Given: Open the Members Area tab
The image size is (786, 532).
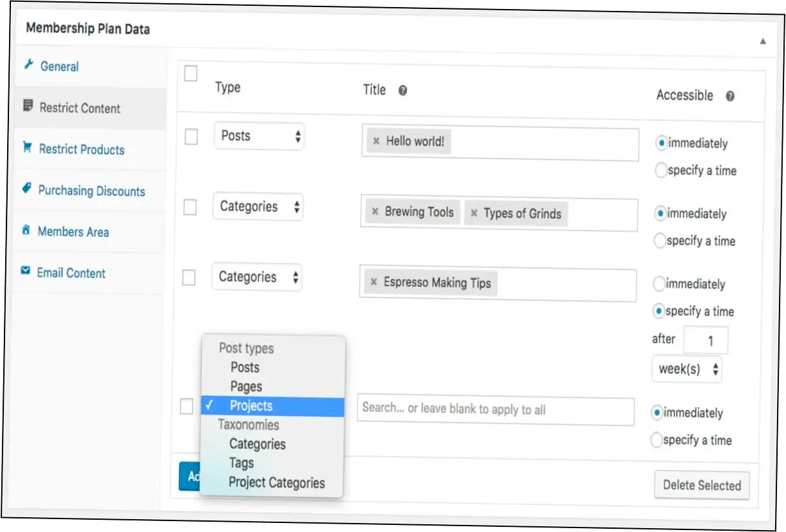Looking at the screenshot, I should (73, 232).
